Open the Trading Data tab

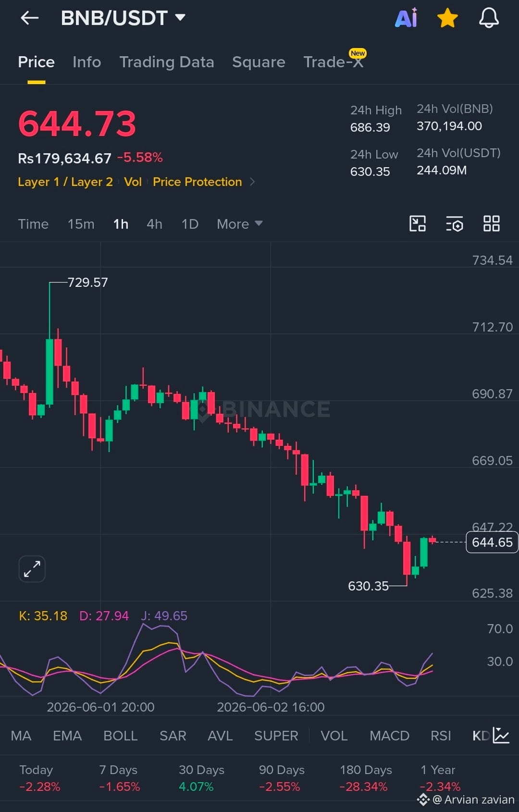pos(166,62)
